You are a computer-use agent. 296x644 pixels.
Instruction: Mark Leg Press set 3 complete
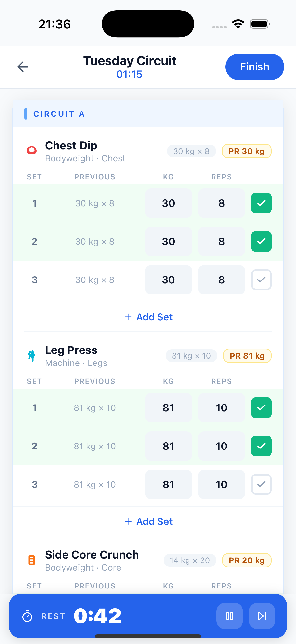[x=261, y=484]
